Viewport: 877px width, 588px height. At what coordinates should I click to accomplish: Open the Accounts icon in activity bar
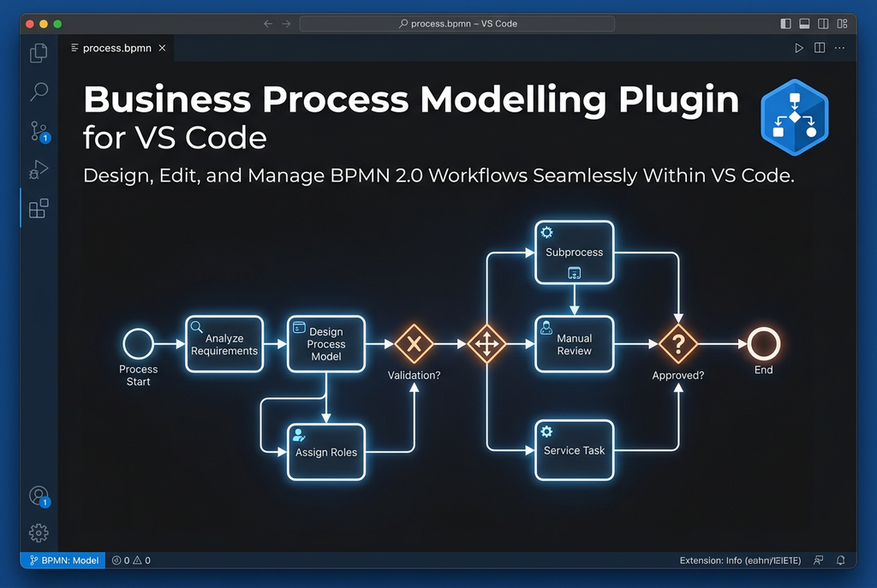click(39, 496)
